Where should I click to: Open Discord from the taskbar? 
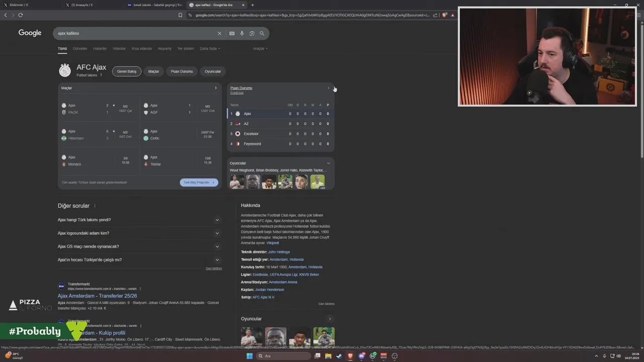click(362, 356)
